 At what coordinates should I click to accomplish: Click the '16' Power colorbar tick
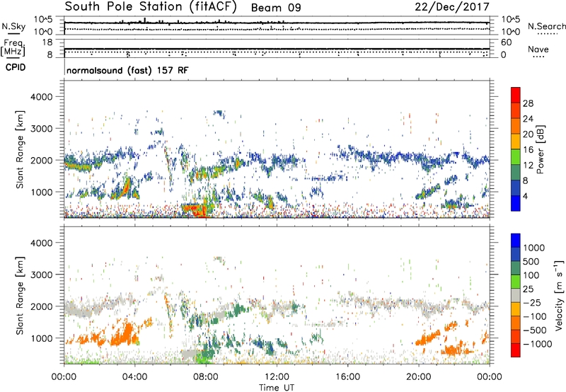pyautogui.click(x=528, y=150)
